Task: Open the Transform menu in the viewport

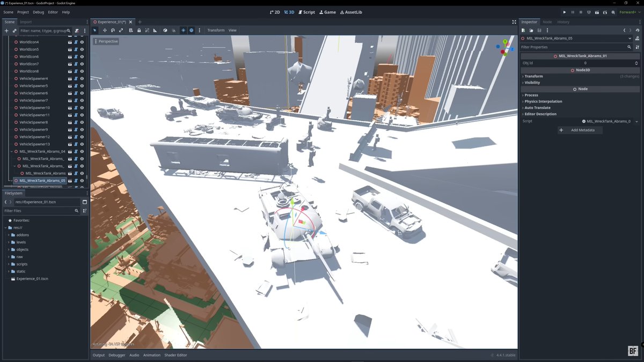Action: click(x=216, y=30)
